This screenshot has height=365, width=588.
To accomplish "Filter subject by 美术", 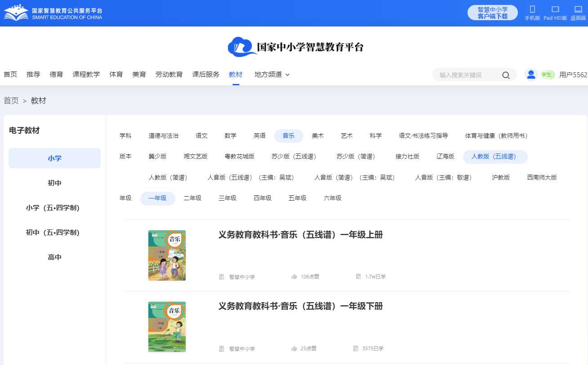I will 318,136.
